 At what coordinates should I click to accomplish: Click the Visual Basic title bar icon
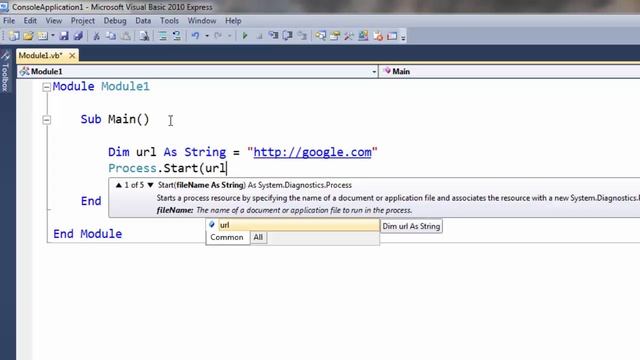[4, 7]
